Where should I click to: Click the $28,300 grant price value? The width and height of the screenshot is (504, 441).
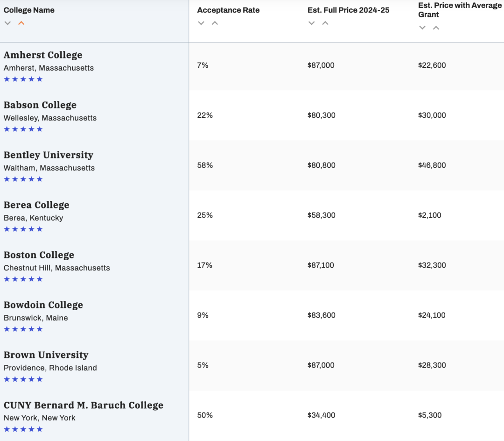coord(432,365)
